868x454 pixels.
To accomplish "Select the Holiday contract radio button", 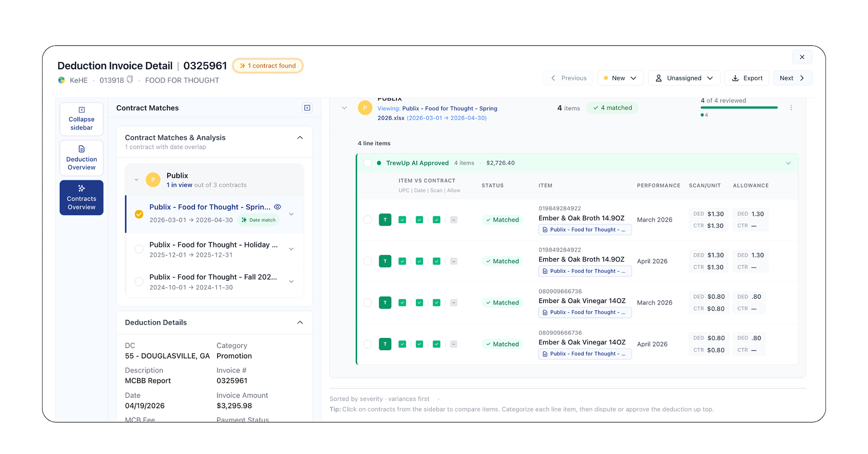I will coord(139,249).
